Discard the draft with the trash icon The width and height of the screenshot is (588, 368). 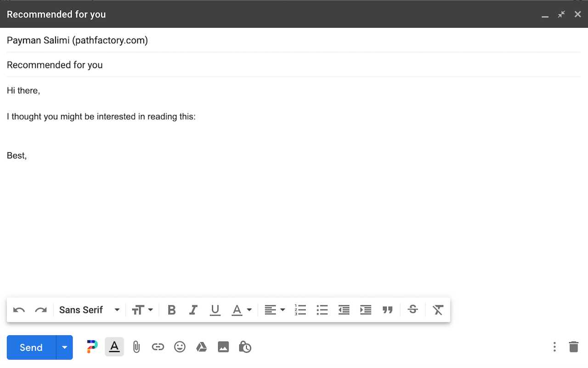(574, 347)
